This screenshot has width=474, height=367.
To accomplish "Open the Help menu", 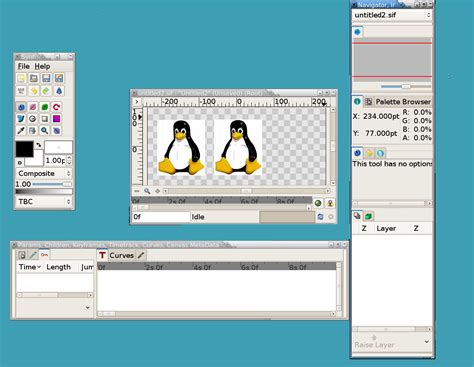I will point(42,66).
